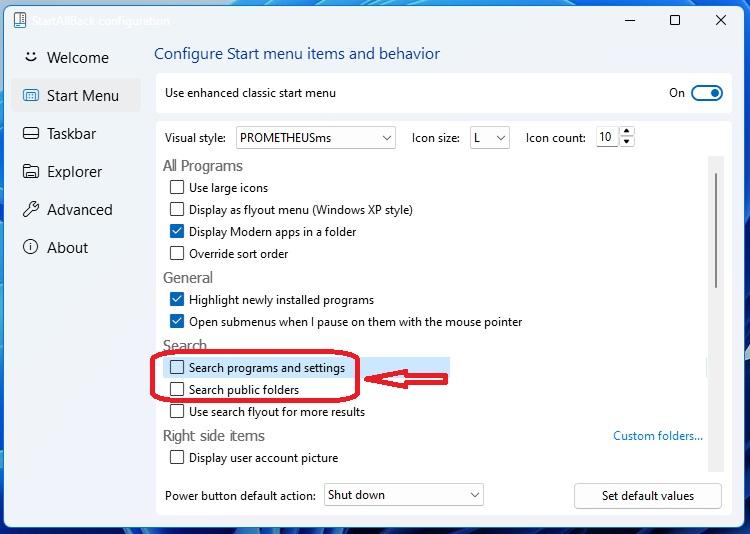
Task: Click the Advanced wrench icon
Action: pyautogui.click(x=30, y=210)
